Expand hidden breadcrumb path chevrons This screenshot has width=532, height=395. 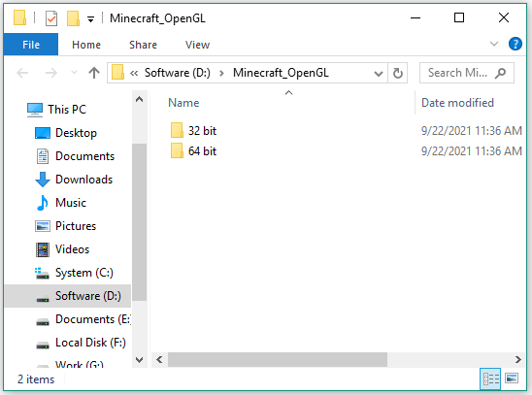134,73
